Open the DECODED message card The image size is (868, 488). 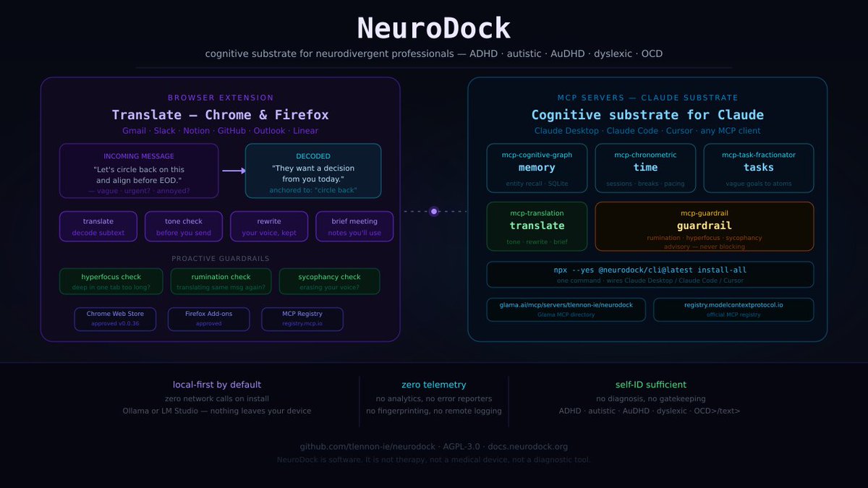[313, 171]
